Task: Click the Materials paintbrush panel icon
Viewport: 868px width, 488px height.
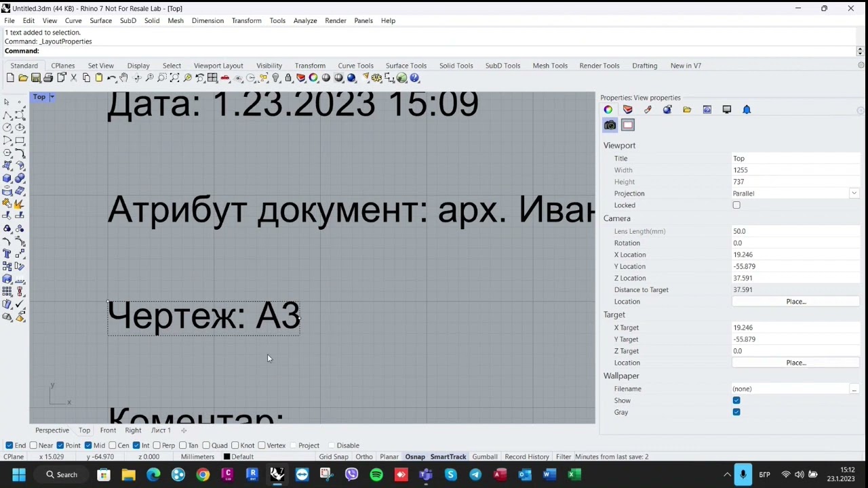Action: pos(648,109)
